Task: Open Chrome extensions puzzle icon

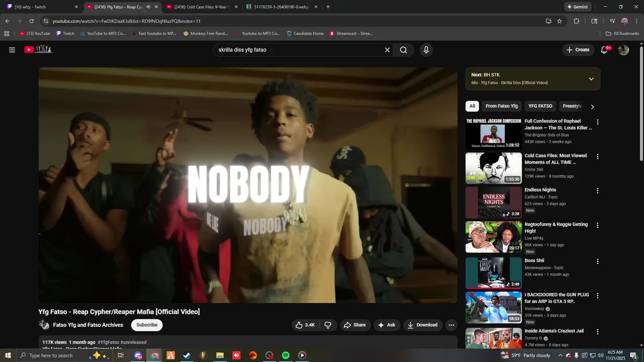Action: point(577,21)
